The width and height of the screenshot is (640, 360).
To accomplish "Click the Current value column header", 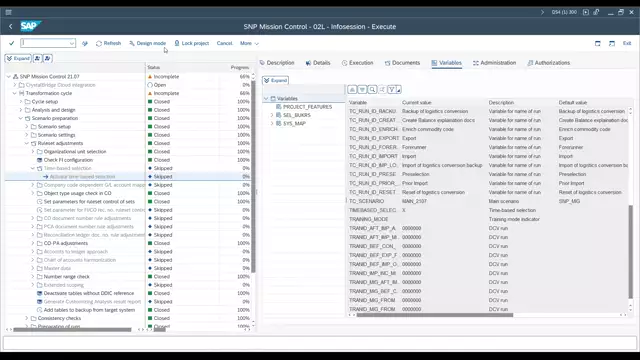I will (x=416, y=102).
